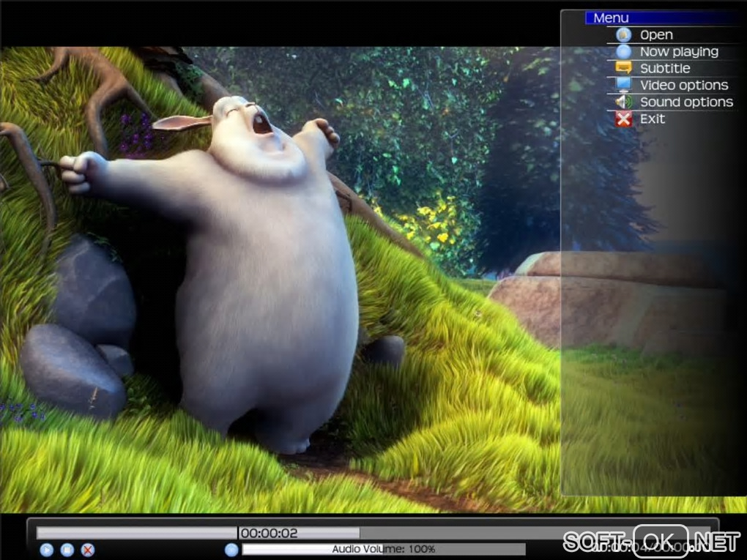
Task: Start playback with the play button
Action: (x=47, y=550)
